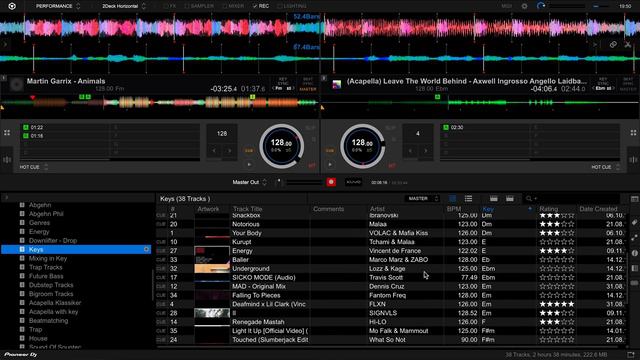Uncheck the REC panel checkbox
The height and width of the screenshot is (360, 640).
click(x=255, y=6)
